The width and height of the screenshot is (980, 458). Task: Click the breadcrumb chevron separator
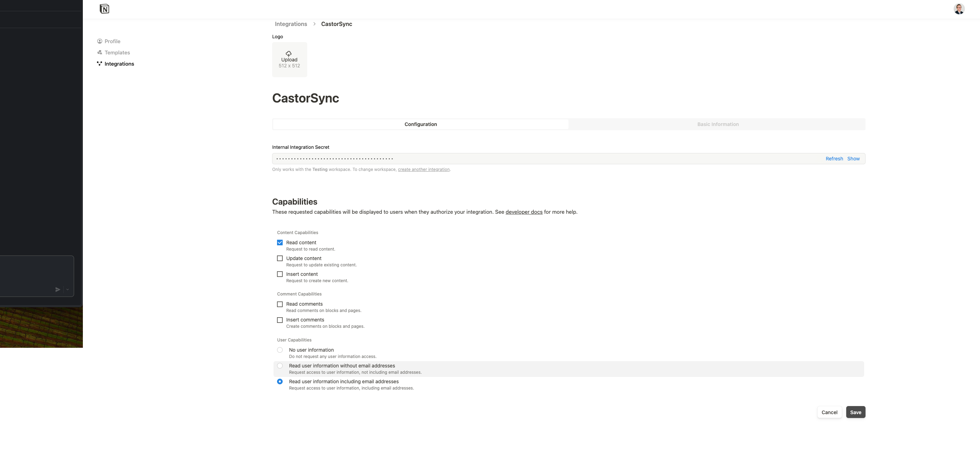coord(314,24)
